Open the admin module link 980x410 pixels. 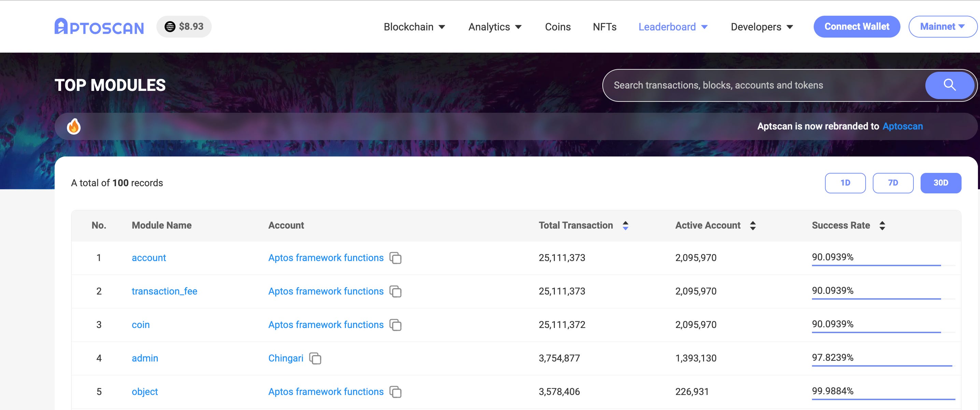point(145,358)
